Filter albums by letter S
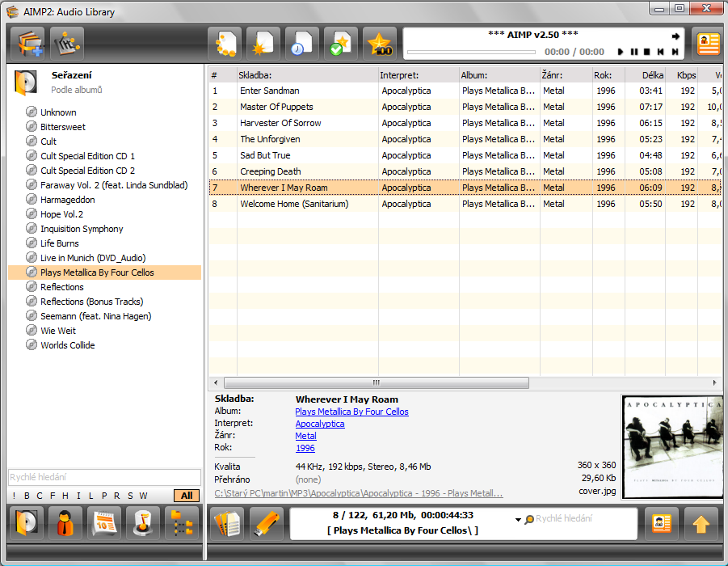 (130, 496)
